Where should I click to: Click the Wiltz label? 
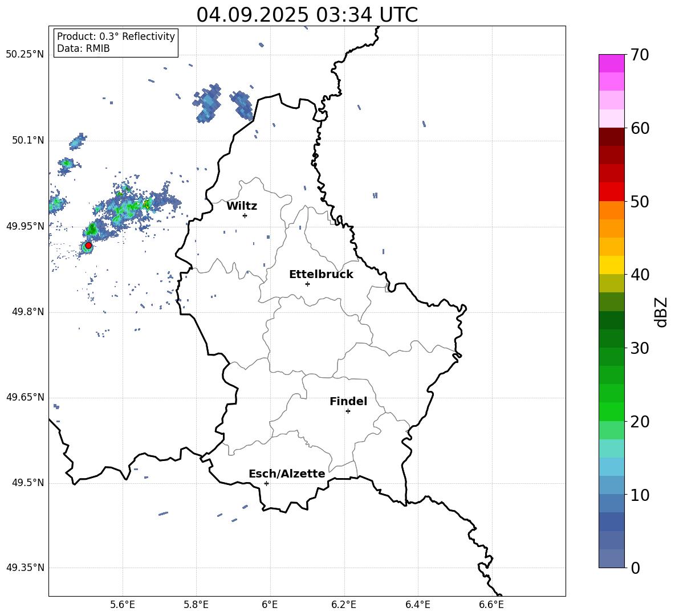(x=242, y=206)
